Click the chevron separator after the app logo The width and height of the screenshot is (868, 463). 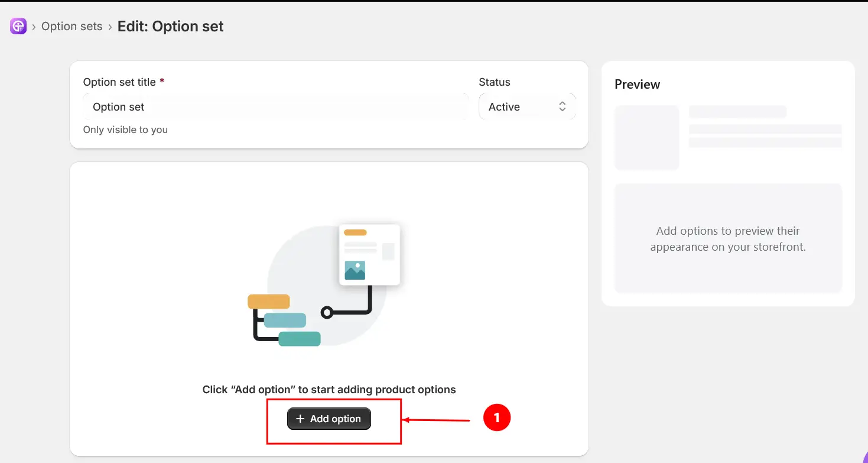(x=34, y=27)
